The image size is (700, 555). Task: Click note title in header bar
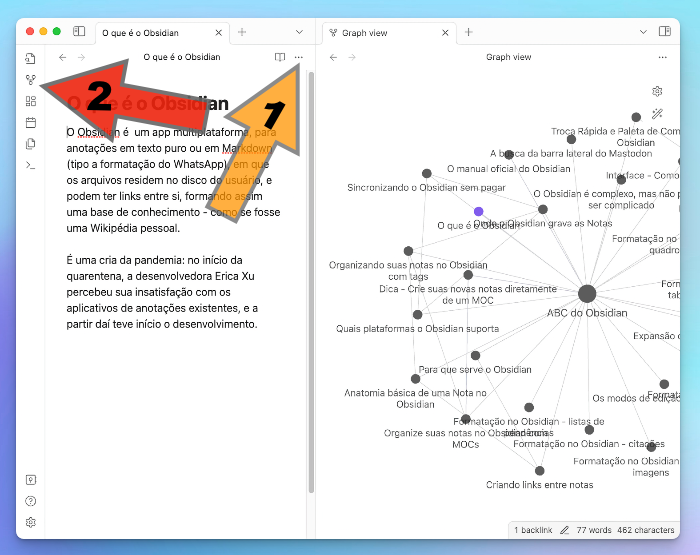(x=182, y=57)
